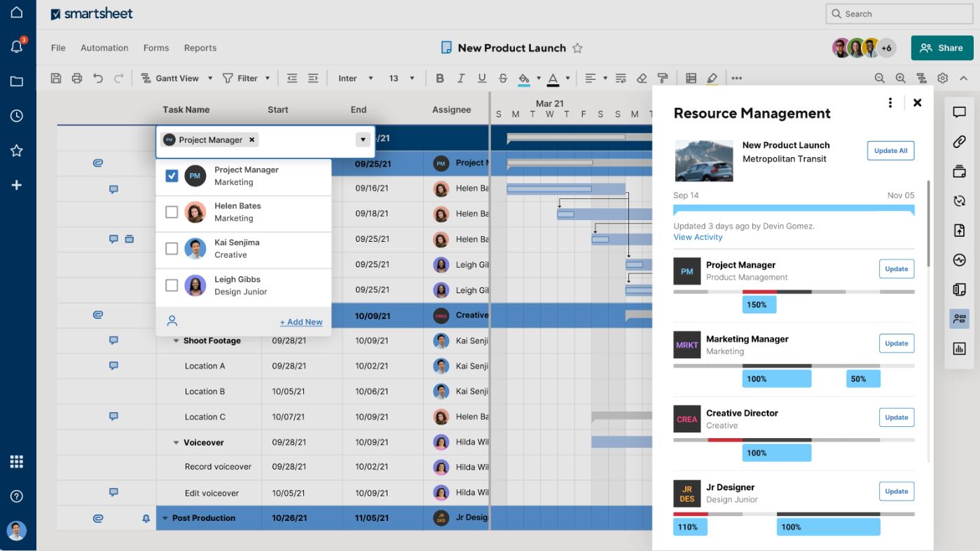Viewport: 980px width, 551px height.
Task: Click the Bold formatting icon
Action: click(440, 79)
